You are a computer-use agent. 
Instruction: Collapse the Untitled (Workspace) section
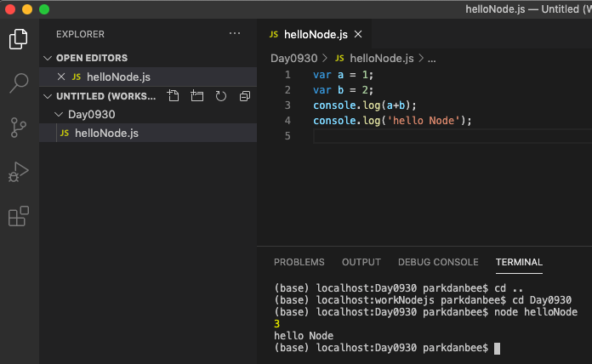click(48, 96)
